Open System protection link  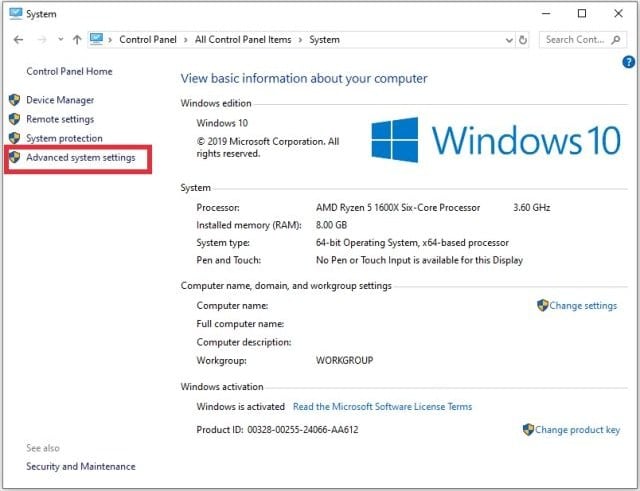pos(64,138)
